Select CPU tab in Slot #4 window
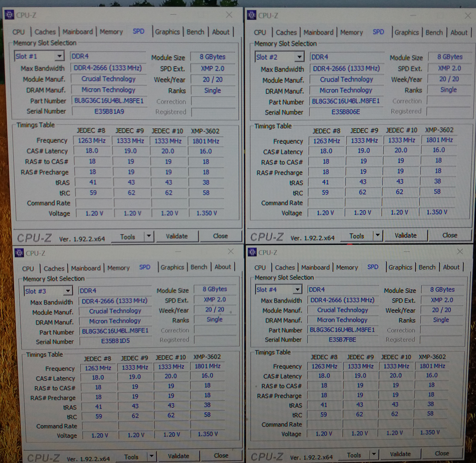 tap(260, 268)
